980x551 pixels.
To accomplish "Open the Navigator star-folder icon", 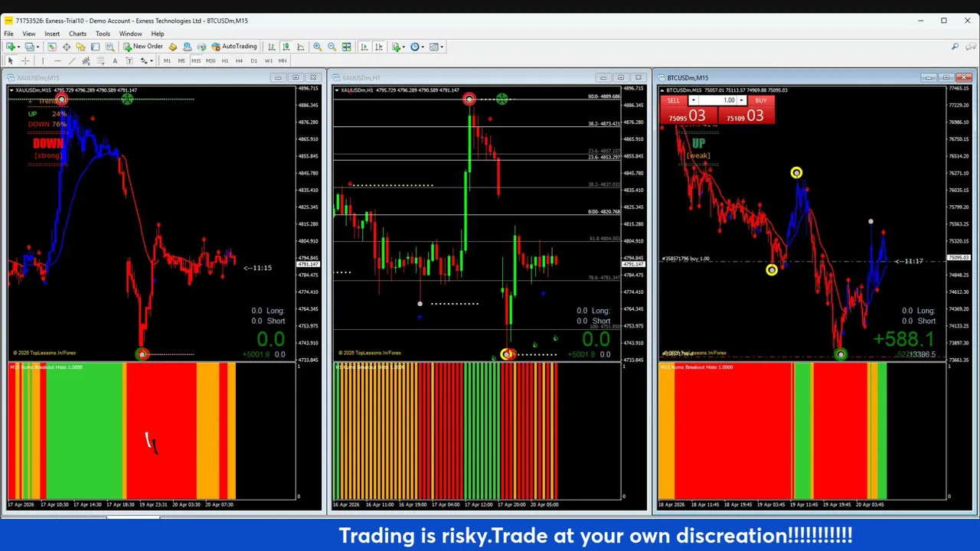I will pos(80,47).
